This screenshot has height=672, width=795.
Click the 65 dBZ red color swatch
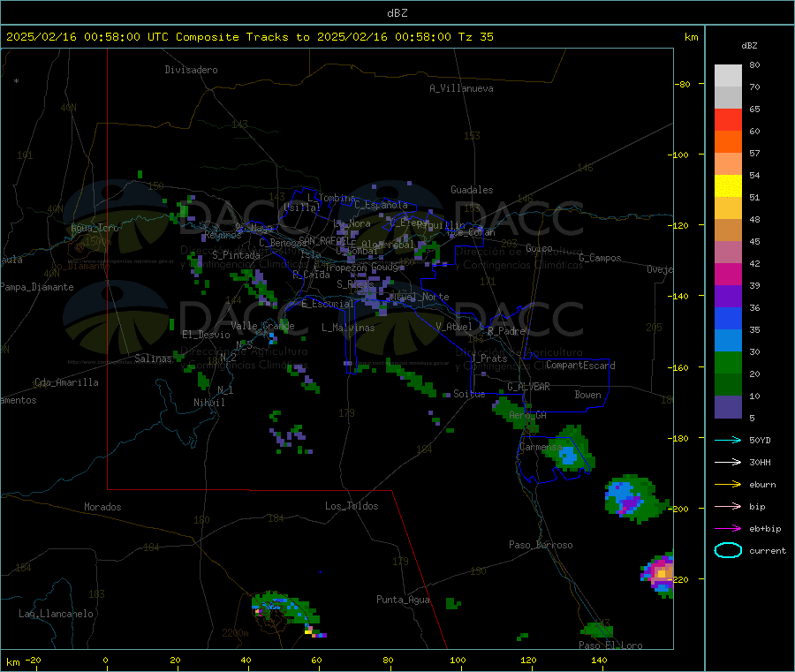(x=728, y=119)
